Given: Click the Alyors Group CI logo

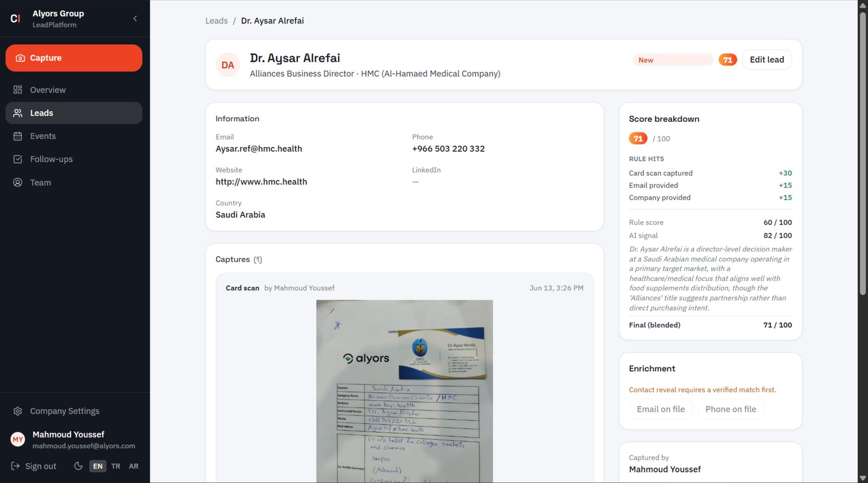Looking at the screenshot, I should [16, 18].
